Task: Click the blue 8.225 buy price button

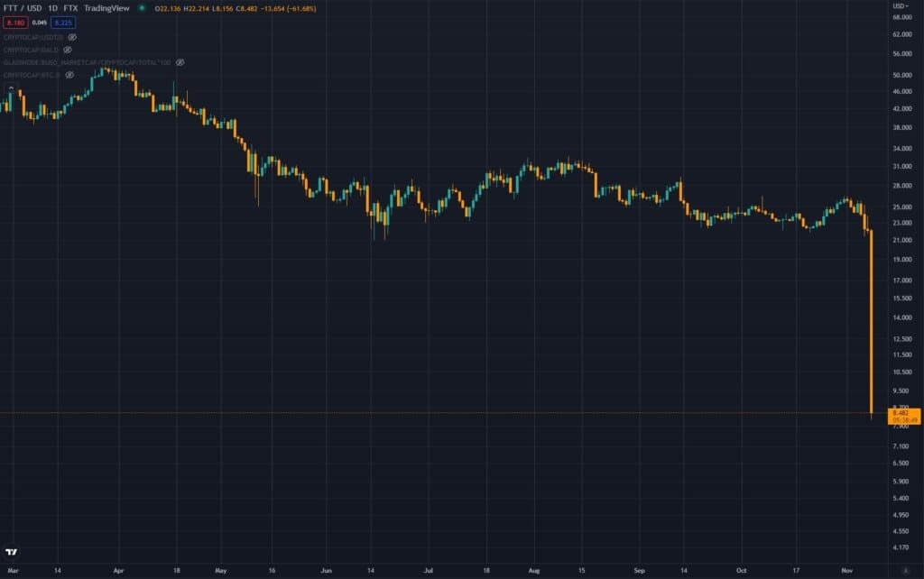Action: point(63,23)
